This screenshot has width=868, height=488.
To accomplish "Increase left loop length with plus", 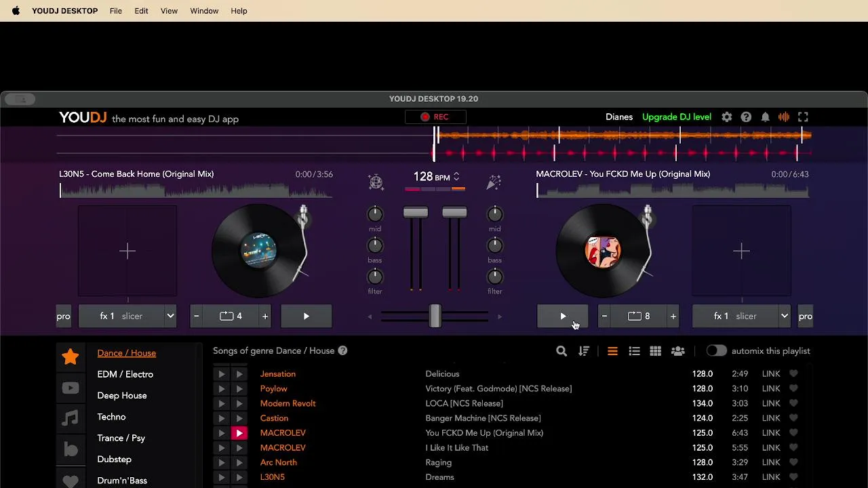I will 265,317.
